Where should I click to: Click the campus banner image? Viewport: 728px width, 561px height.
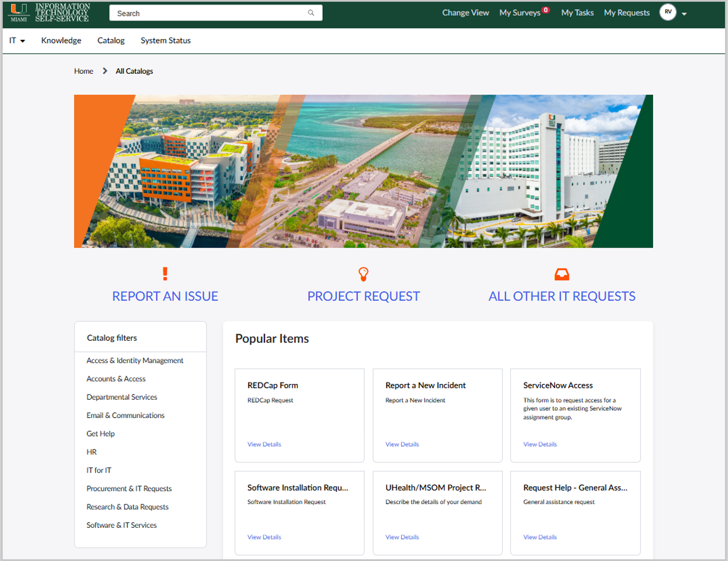363,171
